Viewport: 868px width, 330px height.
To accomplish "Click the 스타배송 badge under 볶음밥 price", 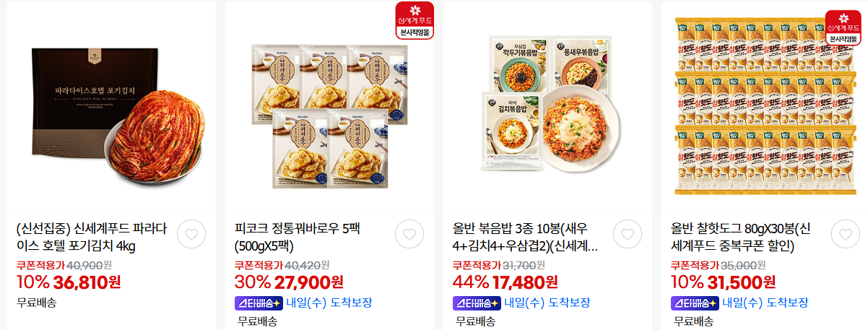I will coord(477,303).
